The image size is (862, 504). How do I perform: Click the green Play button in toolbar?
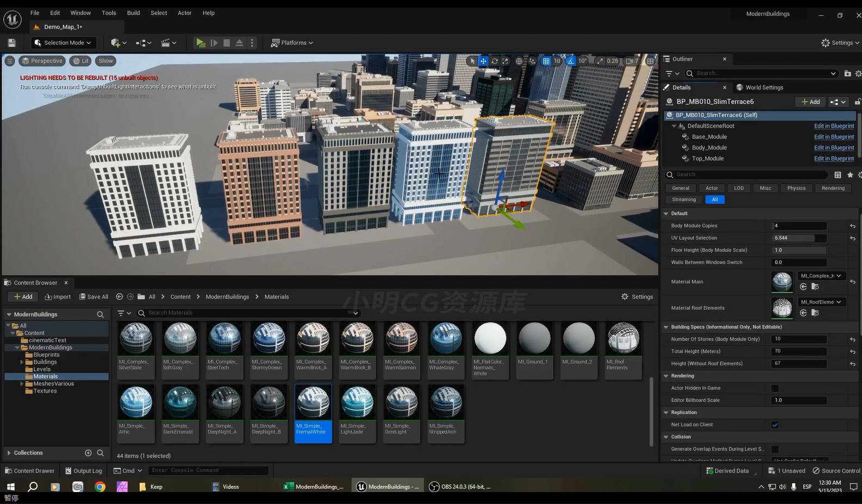point(200,43)
